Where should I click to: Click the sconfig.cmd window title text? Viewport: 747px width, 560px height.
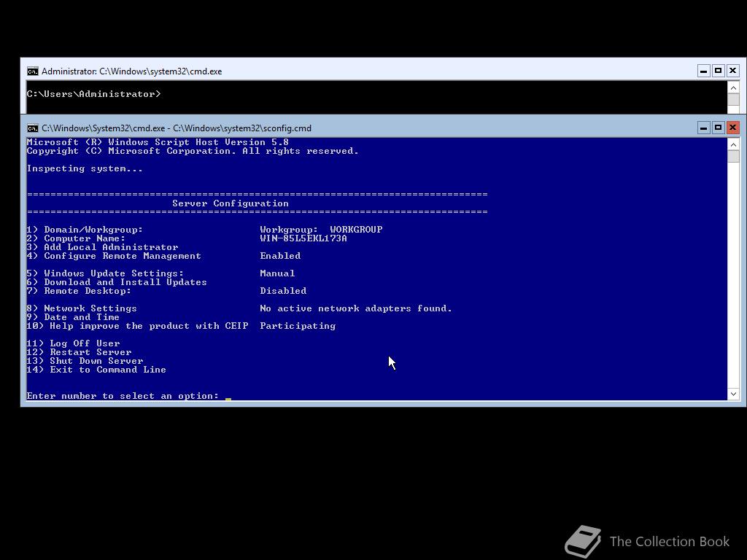[x=177, y=128]
